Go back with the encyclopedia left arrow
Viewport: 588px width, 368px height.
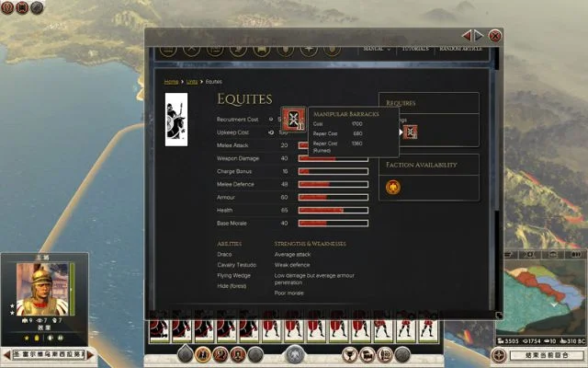point(467,35)
